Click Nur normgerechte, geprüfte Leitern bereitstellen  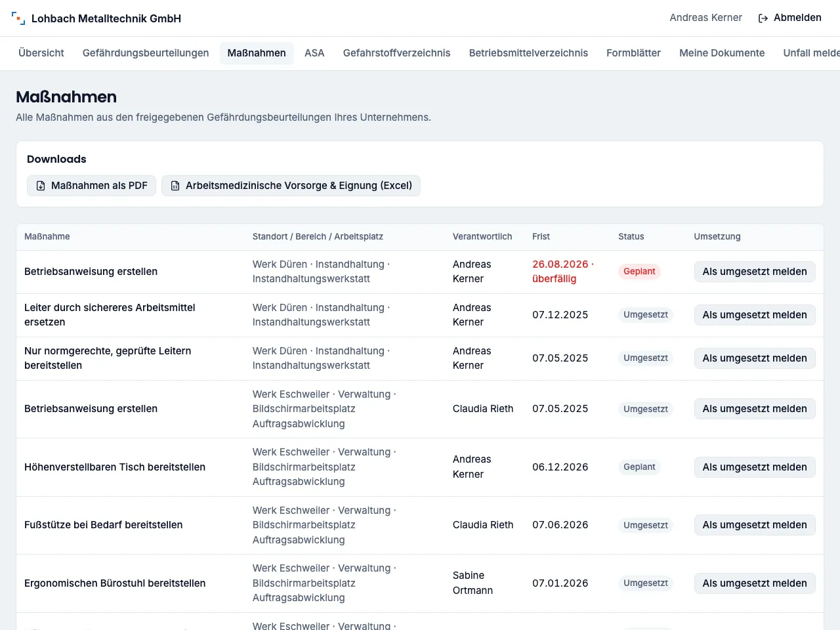[x=108, y=358]
